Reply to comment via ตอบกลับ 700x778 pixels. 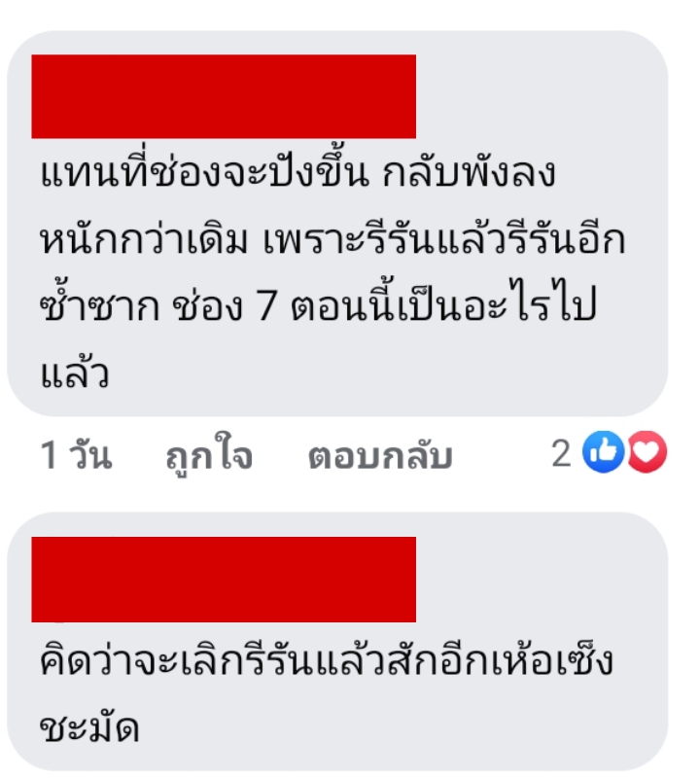point(380,455)
